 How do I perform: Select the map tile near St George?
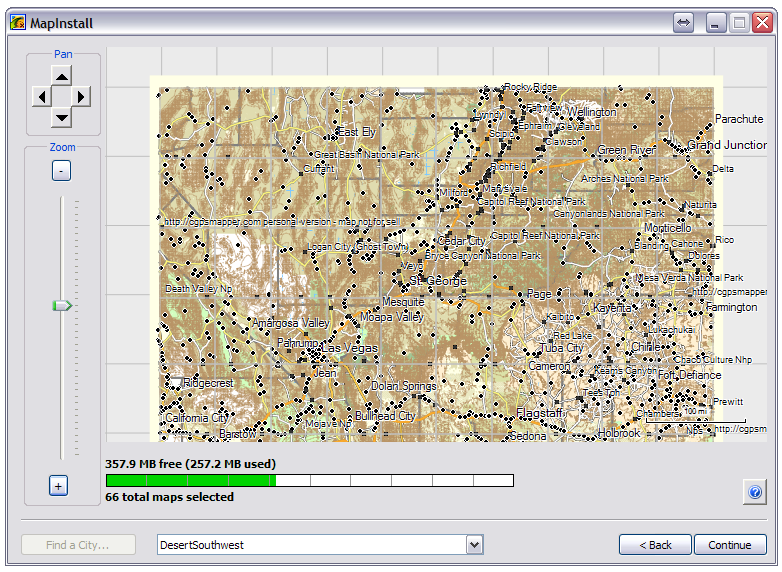(x=440, y=281)
